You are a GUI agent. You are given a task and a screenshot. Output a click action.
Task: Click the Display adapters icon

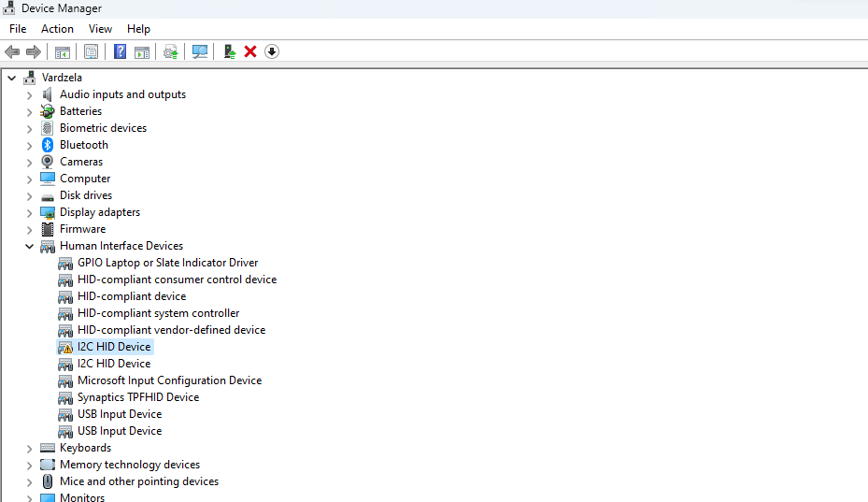(48, 212)
